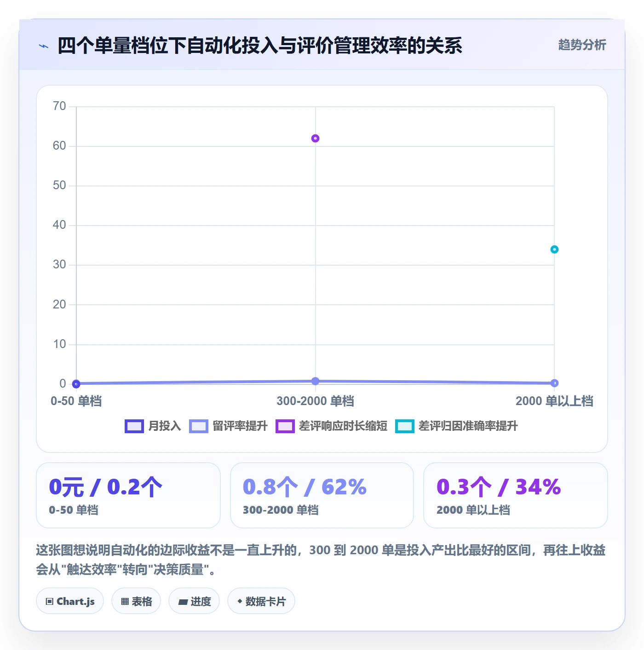The height and width of the screenshot is (650, 644).
Task: Click the 月投入 legend color box
Action: 134,426
